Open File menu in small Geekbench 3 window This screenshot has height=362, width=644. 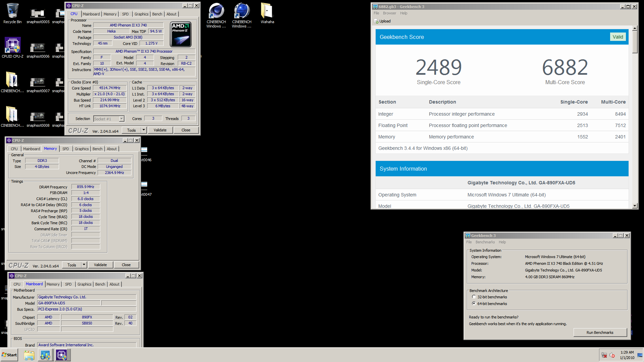point(469,242)
